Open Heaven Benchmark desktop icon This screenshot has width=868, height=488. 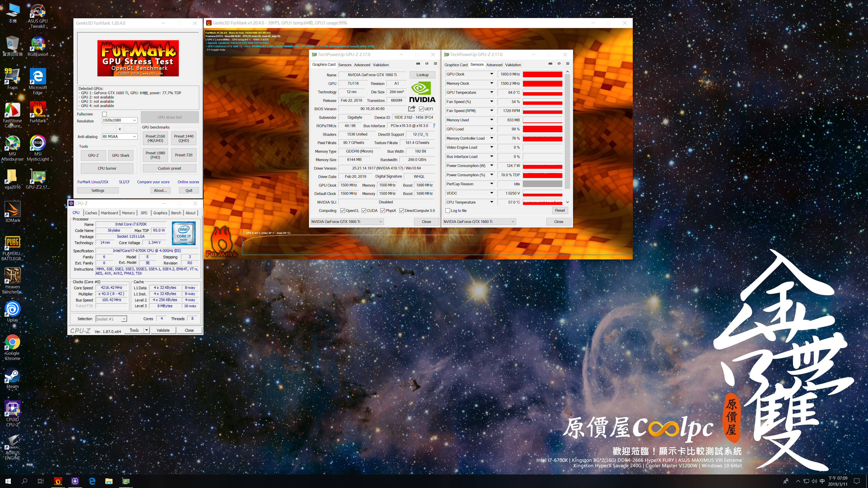(x=12, y=281)
